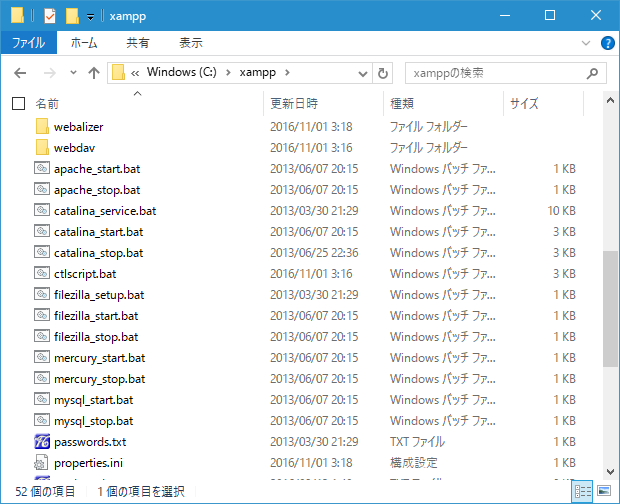
Task: Click the 10 KB size value
Action: [562, 211]
